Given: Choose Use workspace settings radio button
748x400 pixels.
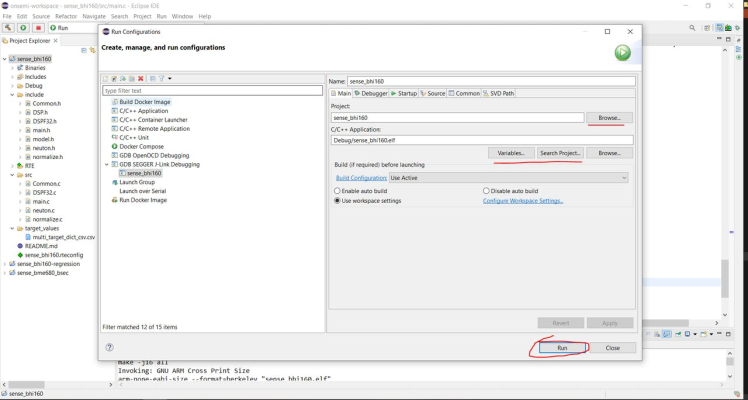Looking at the screenshot, I should pyautogui.click(x=338, y=201).
